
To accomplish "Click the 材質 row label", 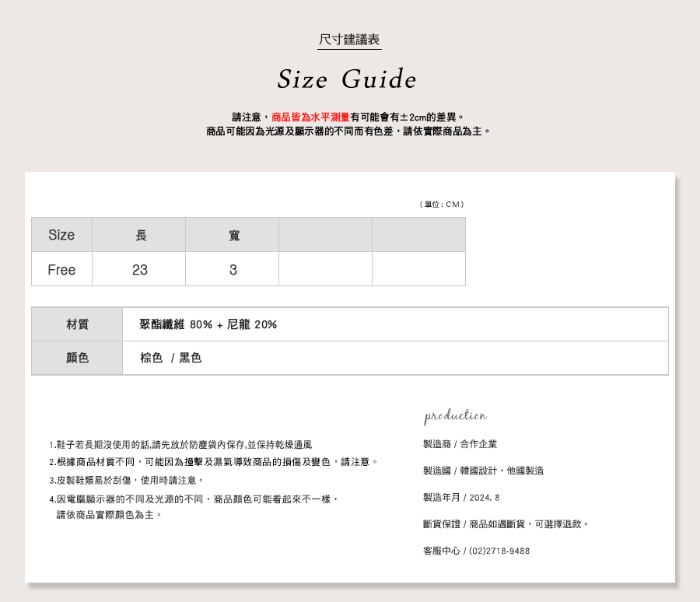I will coord(77,324).
